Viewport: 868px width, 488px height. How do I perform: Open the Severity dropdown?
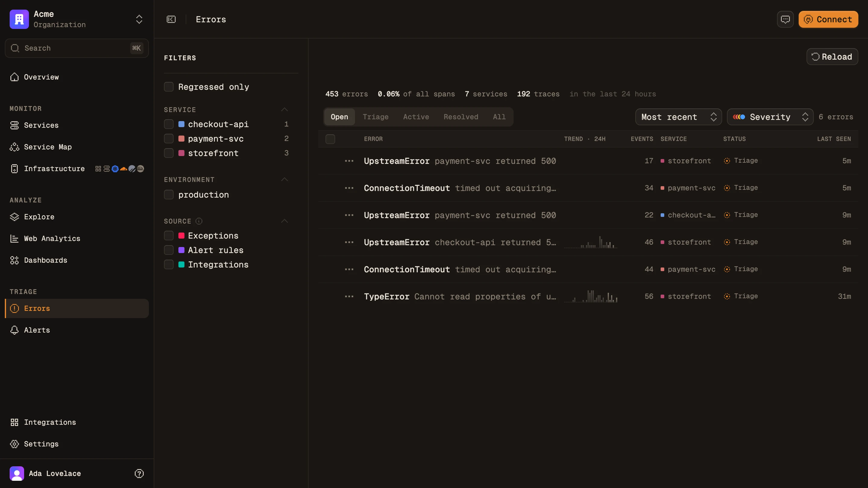coord(770,117)
